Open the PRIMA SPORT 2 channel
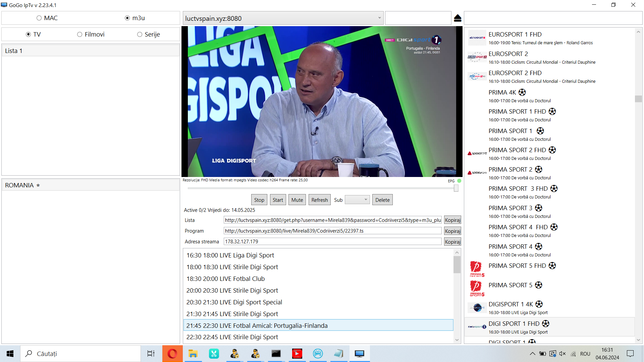The height and width of the screenshot is (362, 644). pos(549,173)
